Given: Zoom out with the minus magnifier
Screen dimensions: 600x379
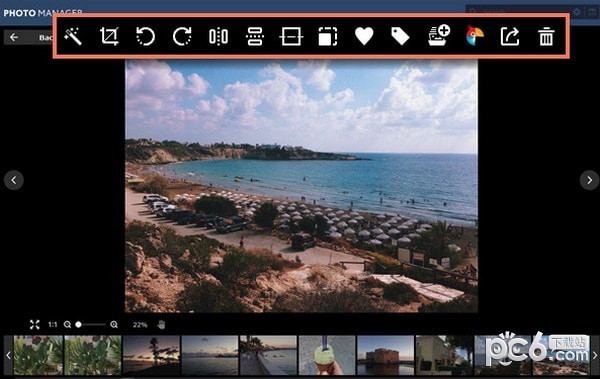Looking at the screenshot, I should point(67,325).
